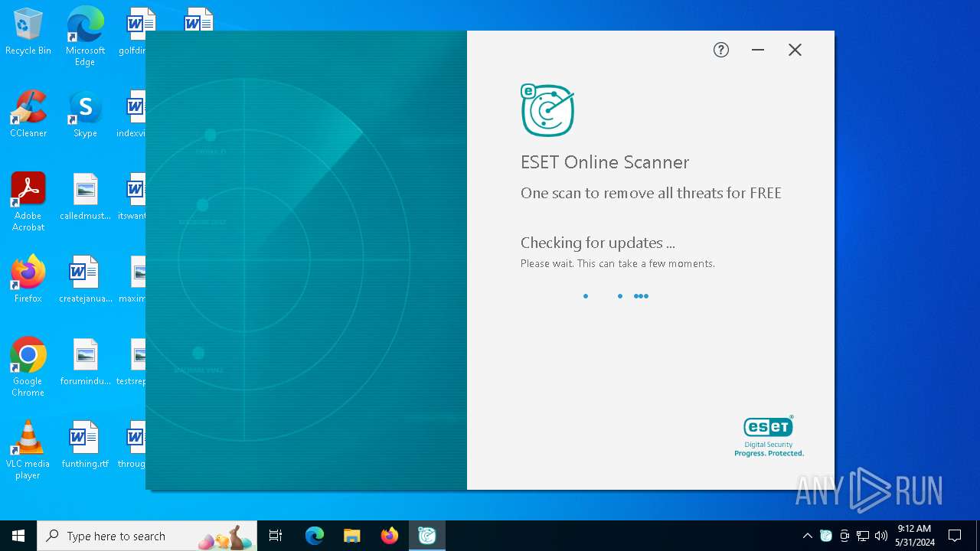
Task: Open Skype desktop shortcut
Action: (x=85, y=115)
